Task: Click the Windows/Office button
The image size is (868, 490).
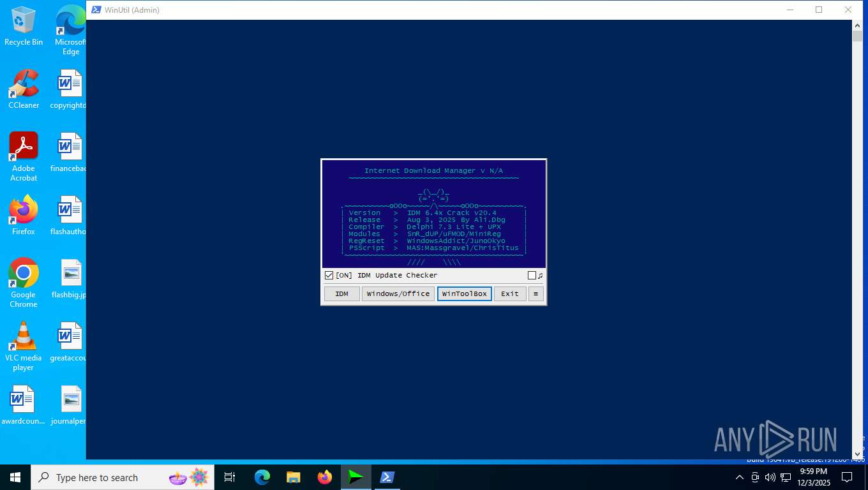Action: tap(398, 293)
